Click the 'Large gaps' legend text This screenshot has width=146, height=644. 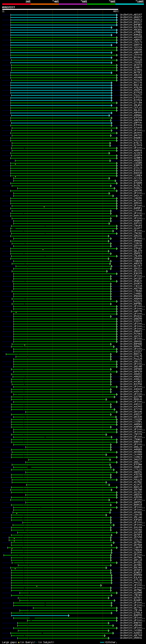tap(10, 642)
